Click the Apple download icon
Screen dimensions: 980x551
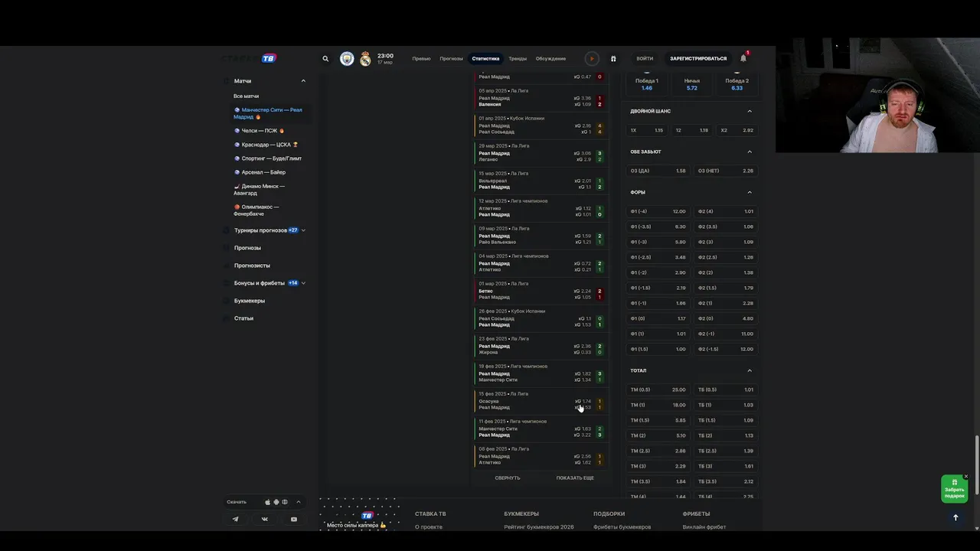pos(267,502)
